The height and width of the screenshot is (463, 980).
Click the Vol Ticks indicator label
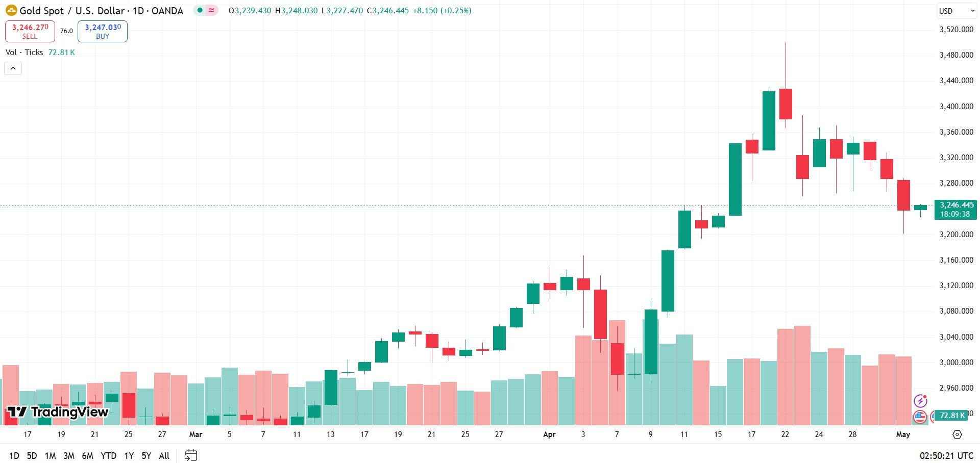[x=24, y=53]
